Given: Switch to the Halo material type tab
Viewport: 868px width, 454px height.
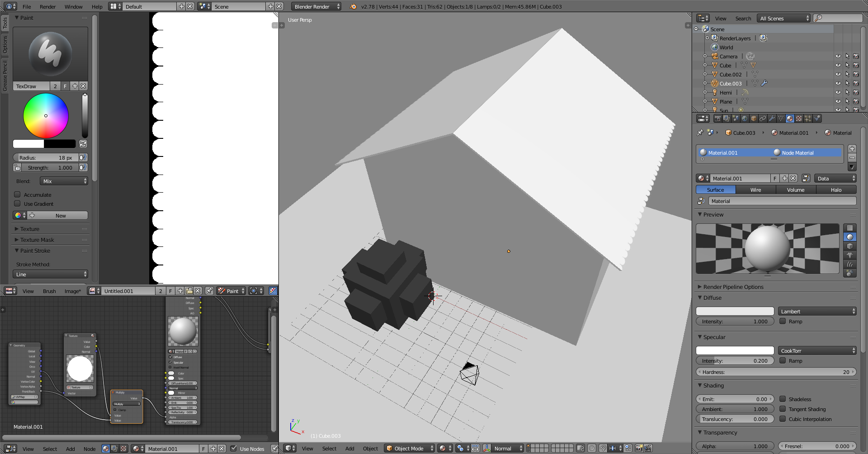Looking at the screenshot, I should tap(836, 189).
